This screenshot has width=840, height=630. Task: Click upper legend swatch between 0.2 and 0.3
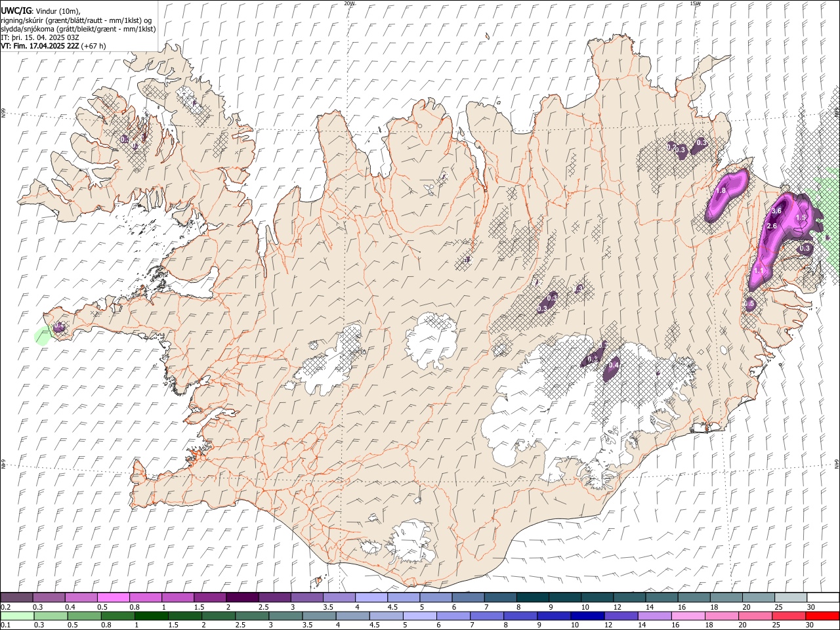16,597
